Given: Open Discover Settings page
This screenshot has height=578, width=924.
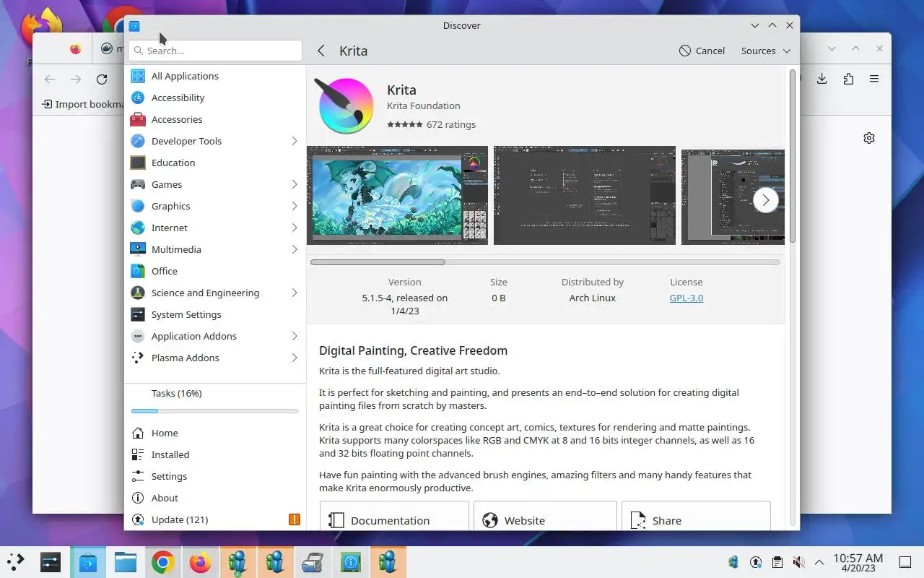Looking at the screenshot, I should tap(215, 476).
